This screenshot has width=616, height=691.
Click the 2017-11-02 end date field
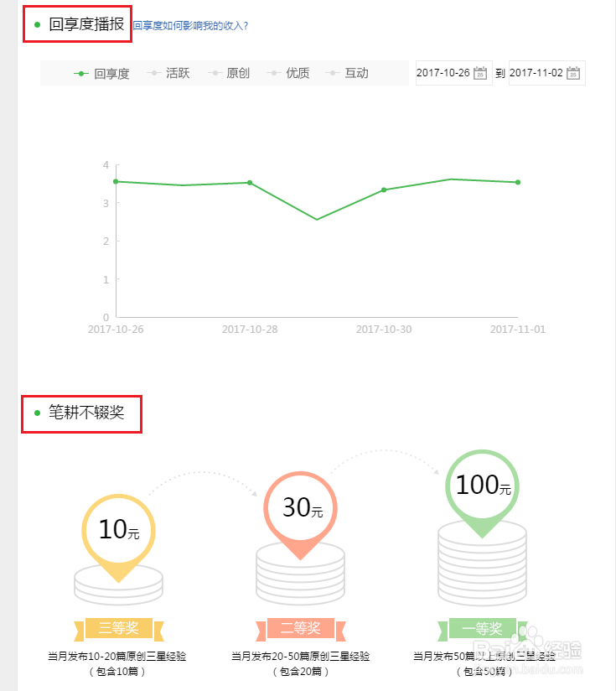click(x=547, y=73)
